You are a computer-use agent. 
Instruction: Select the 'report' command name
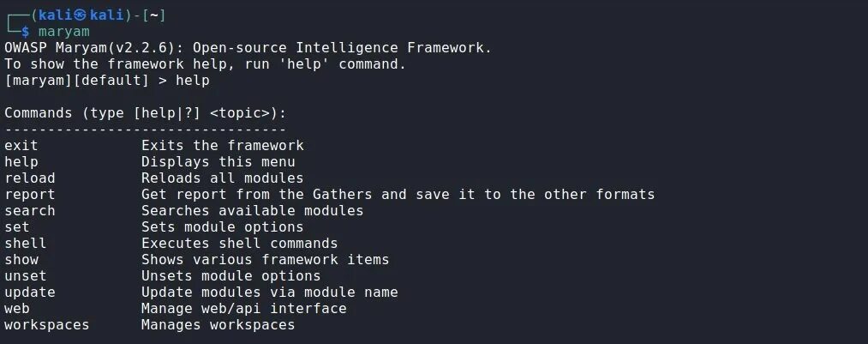[30, 195]
